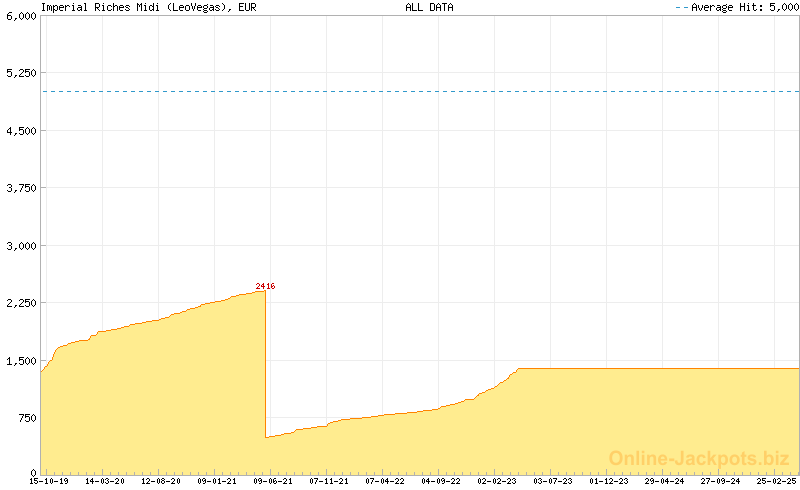Click the 2416 peak value label

(x=265, y=287)
